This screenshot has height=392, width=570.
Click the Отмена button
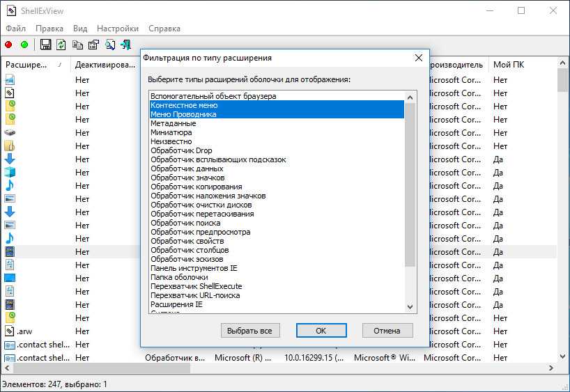point(387,331)
